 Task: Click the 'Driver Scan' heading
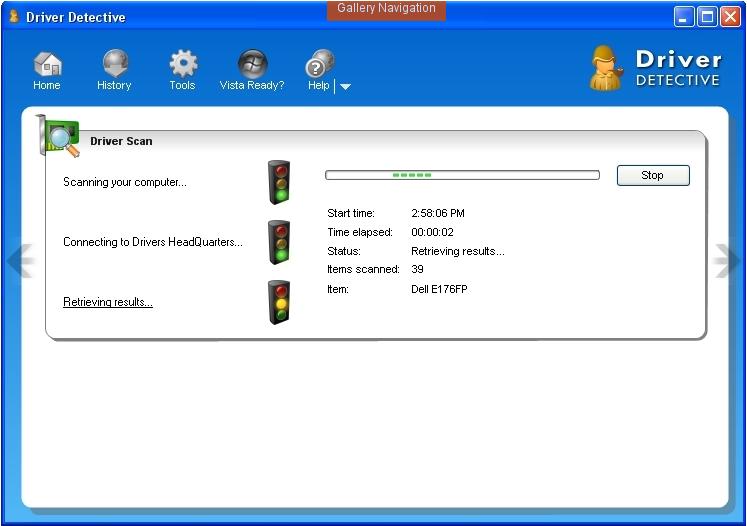coord(121,141)
